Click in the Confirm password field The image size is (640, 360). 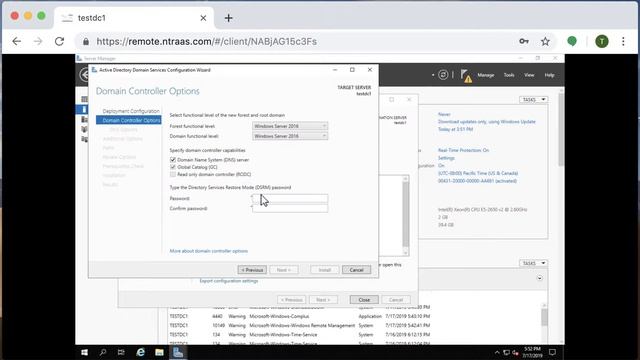(290, 209)
